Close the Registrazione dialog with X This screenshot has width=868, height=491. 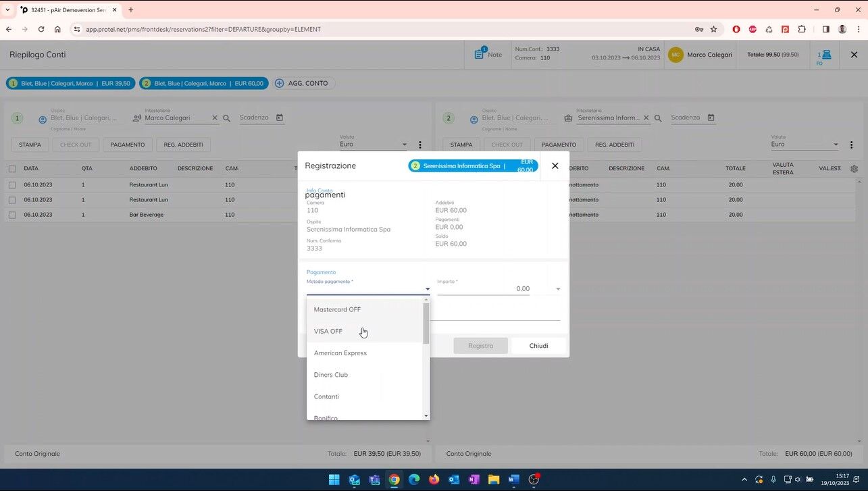[x=555, y=165]
